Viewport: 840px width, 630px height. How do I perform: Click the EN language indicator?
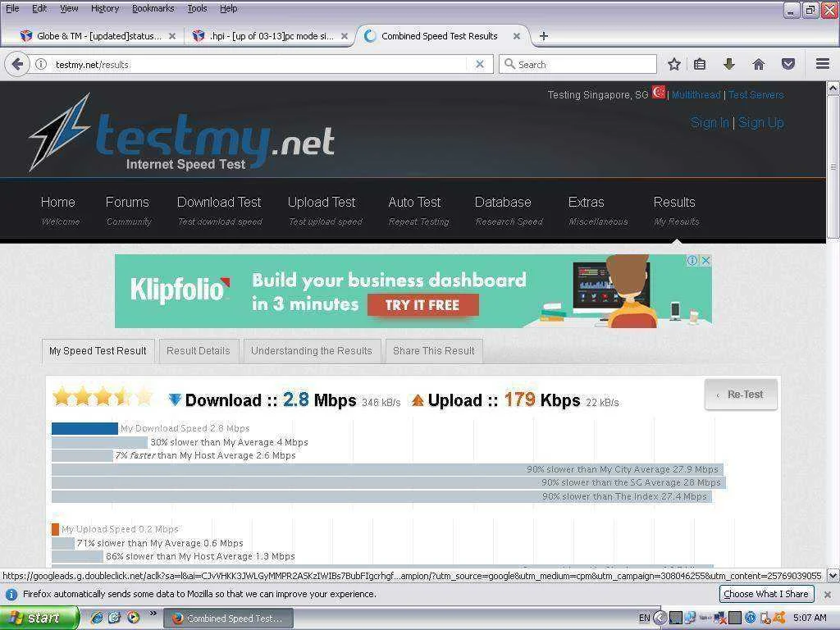(645, 618)
